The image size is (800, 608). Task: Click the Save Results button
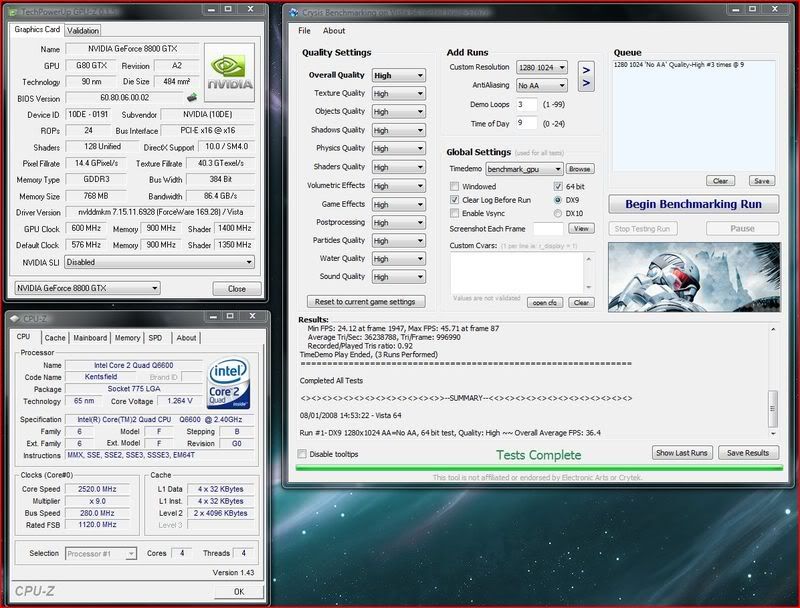[x=748, y=453]
